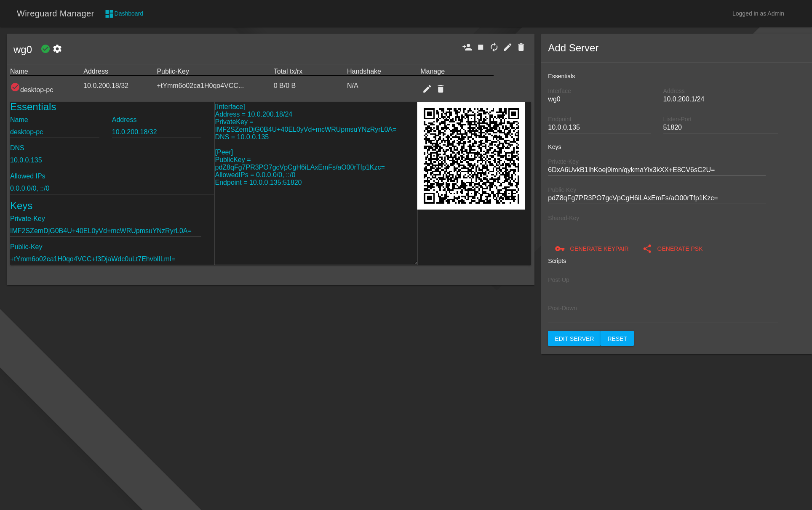Click the desktop-pc peer name in table
The height and width of the screenshot is (510, 812).
tap(37, 90)
